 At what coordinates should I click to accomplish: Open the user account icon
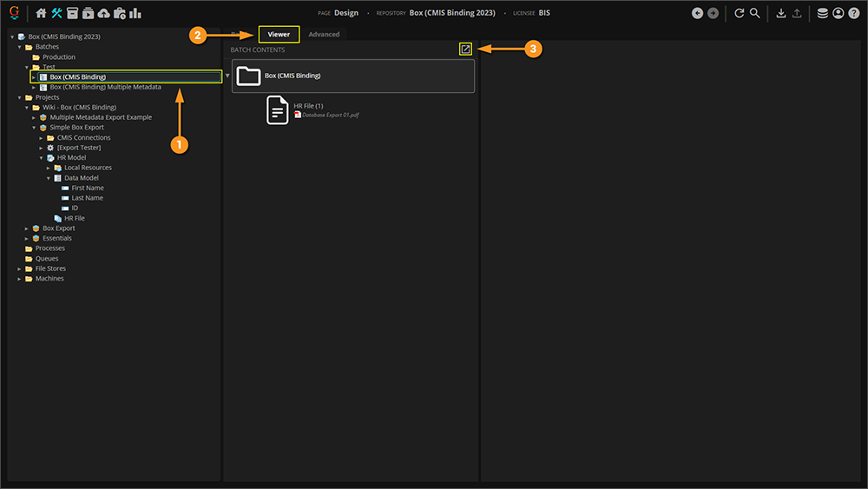[838, 13]
